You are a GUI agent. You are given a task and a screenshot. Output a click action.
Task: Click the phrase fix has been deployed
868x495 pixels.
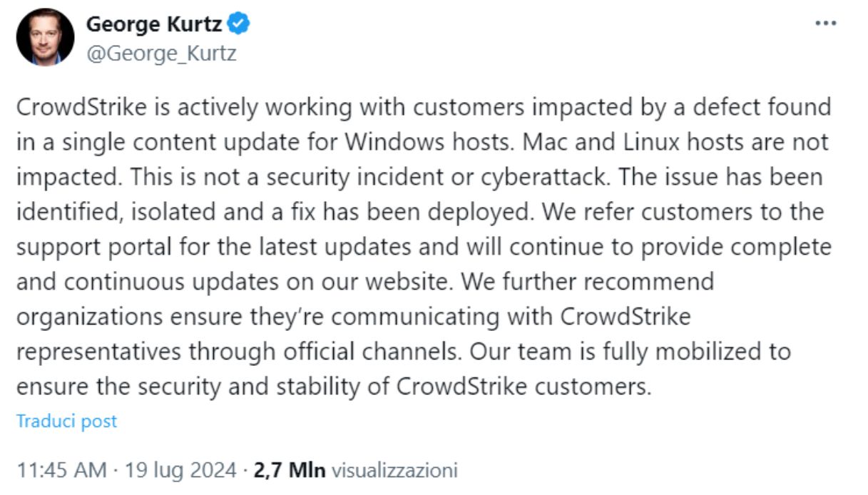(x=413, y=212)
